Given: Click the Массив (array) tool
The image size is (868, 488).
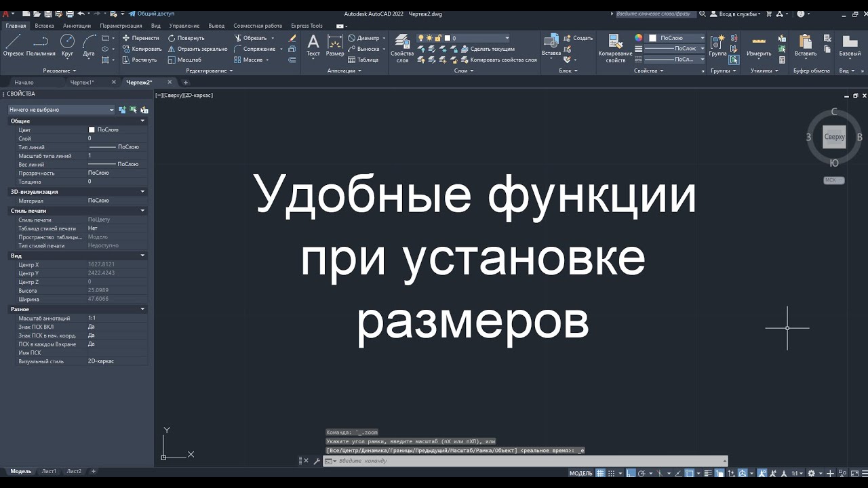Looking at the screenshot, I should pyautogui.click(x=248, y=60).
